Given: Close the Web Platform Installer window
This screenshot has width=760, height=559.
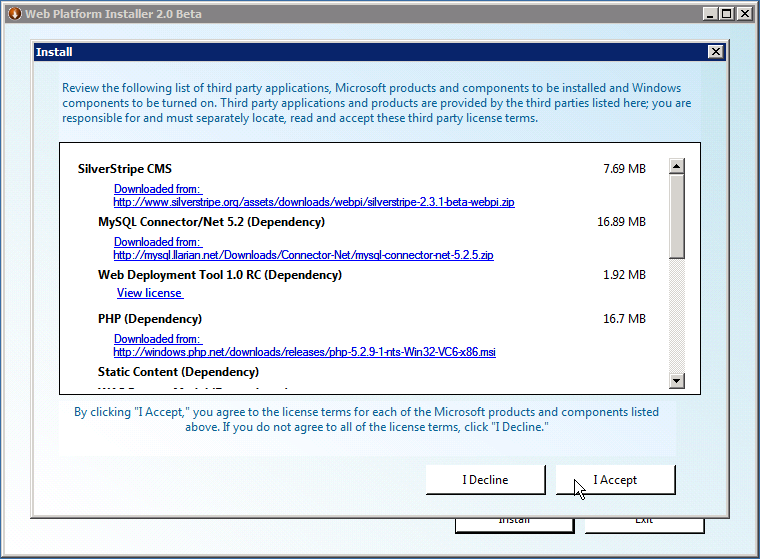Looking at the screenshot, I should click(x=744, y=14).
